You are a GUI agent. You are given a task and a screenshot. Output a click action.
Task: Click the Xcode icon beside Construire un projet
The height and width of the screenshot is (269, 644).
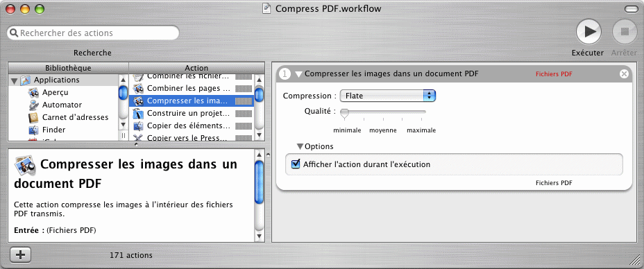point(138,113)
